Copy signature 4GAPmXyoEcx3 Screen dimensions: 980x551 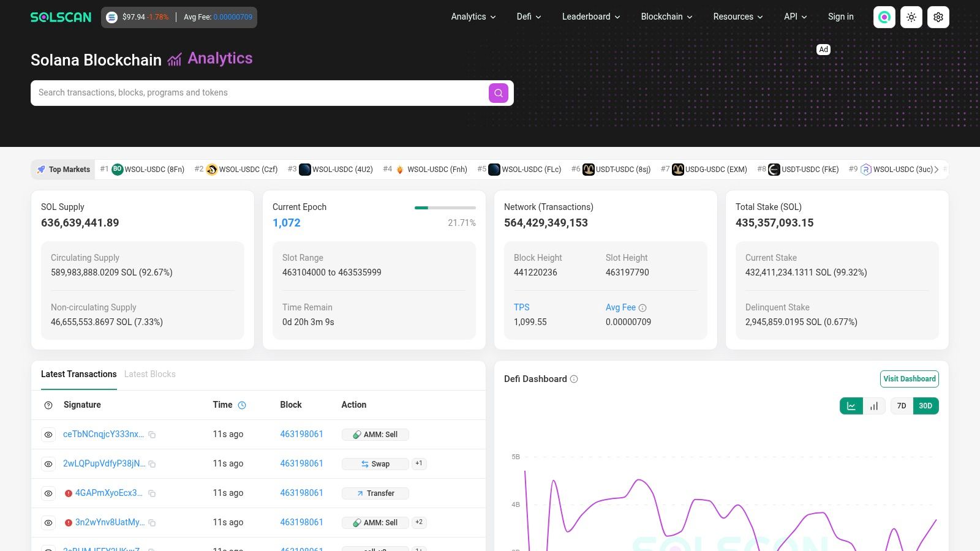(x=152, y=493)
